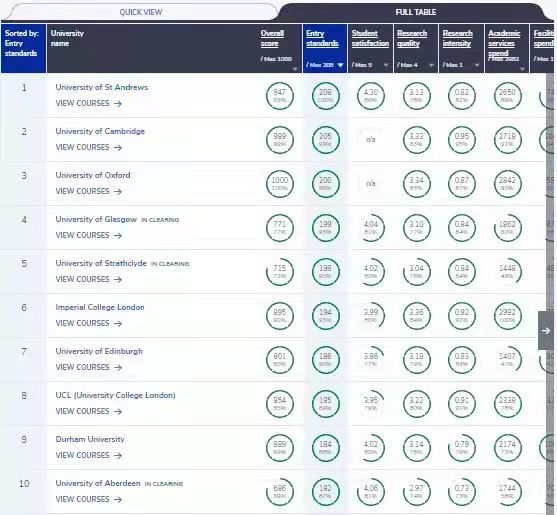Click Edinburgh entry standards 186 circle
The width and height of the screenshot is (557, 515).
click(x=325, y=360)
